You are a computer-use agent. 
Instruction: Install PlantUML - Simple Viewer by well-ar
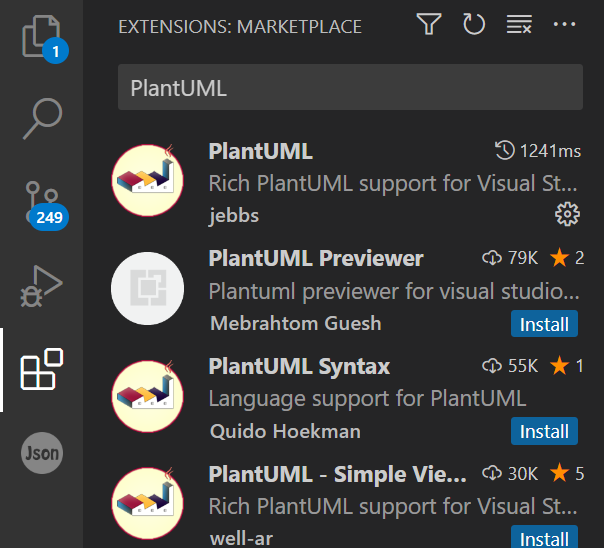(544, 537)
